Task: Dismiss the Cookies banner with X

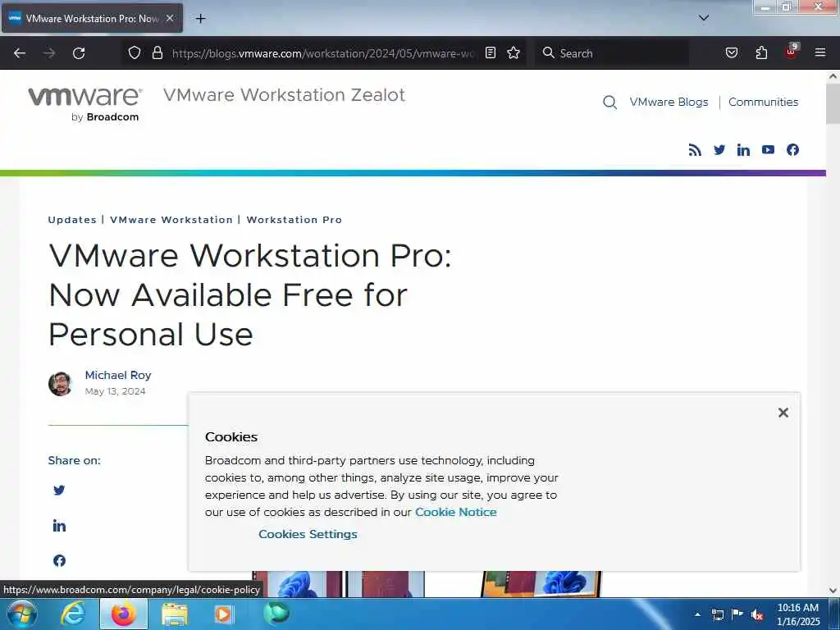Action: tap(783, 413)
